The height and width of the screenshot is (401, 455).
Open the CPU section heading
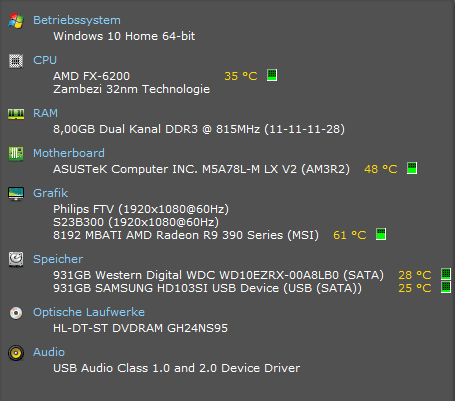(x=45, y=60)
